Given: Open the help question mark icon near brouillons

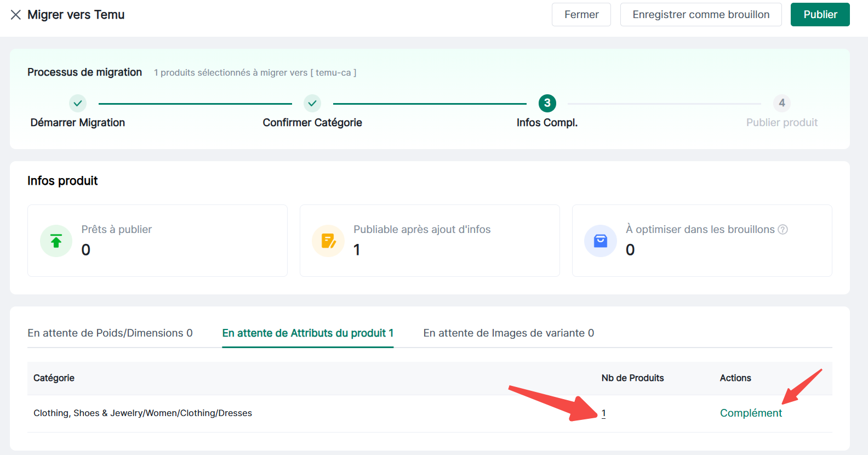Looking at the screenshot, I should pyautogui.click(x=783, y=230).
